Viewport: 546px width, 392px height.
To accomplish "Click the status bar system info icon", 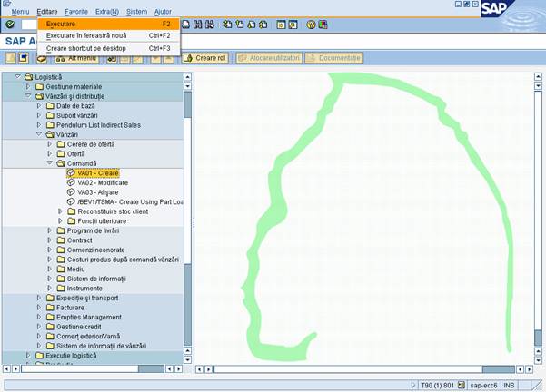I will tap(462, 385).
